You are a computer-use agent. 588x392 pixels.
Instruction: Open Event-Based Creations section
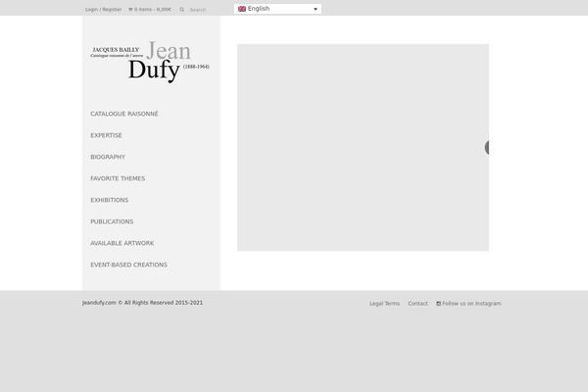[128, 265]
